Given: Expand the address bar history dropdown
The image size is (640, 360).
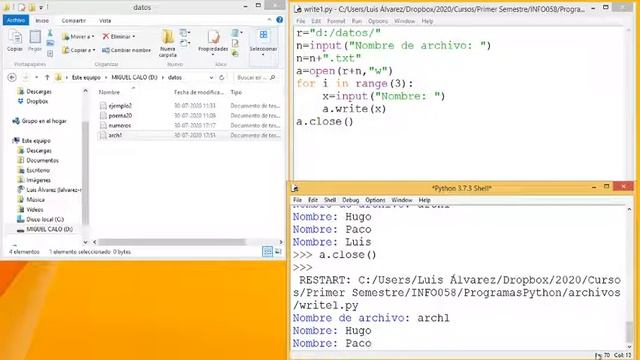Looking at the screenshot, I should (x=211, y=78).
